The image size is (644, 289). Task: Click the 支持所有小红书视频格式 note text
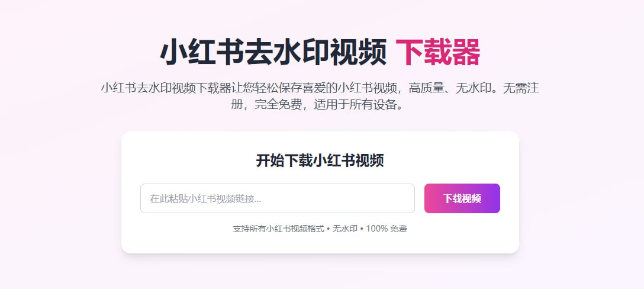pos(278,229)
